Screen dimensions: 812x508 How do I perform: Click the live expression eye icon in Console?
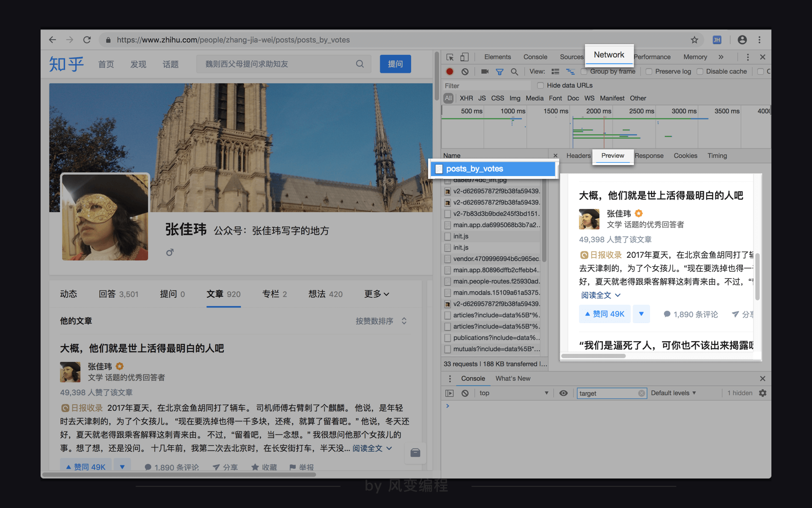[563, 393]
